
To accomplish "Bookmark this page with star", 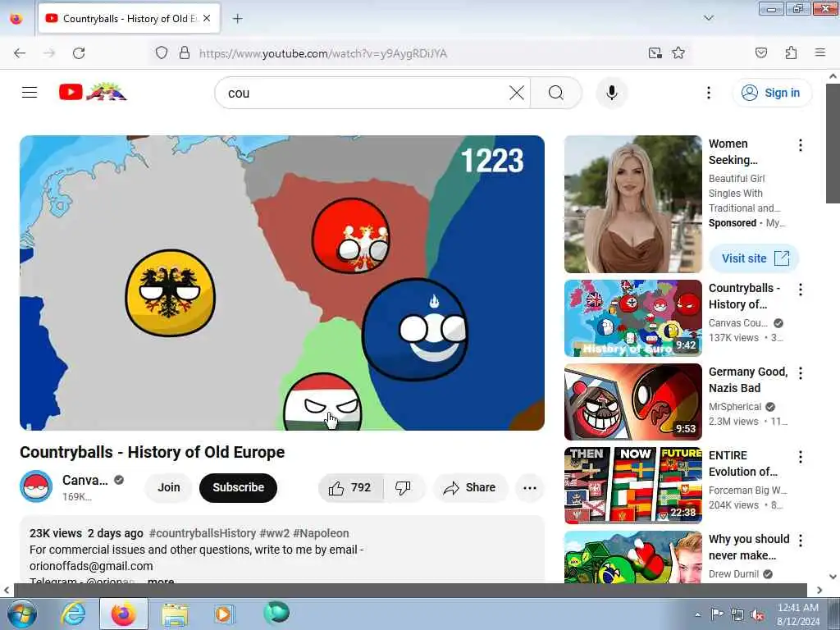I will coord(678,53).
